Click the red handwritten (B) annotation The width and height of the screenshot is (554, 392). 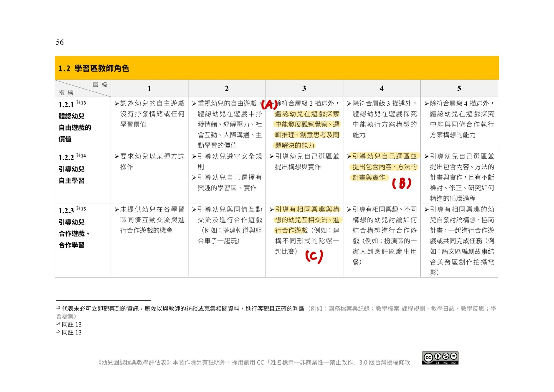tap(402, 184)
